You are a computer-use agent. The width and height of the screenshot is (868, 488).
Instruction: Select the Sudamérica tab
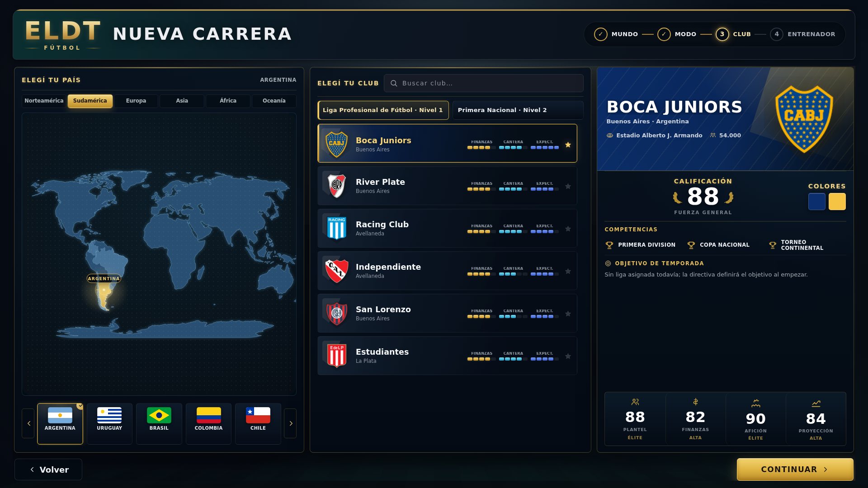coord(90,101)
